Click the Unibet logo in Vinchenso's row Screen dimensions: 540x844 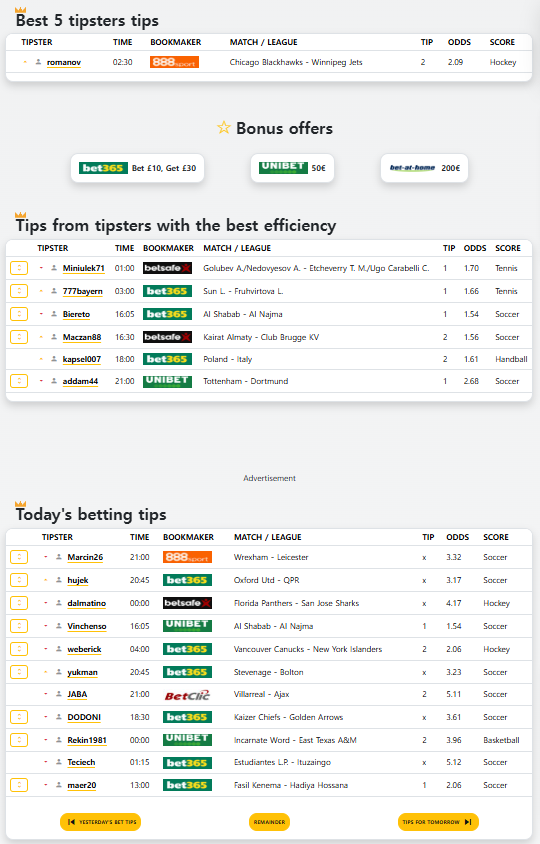tap(187, 625)
